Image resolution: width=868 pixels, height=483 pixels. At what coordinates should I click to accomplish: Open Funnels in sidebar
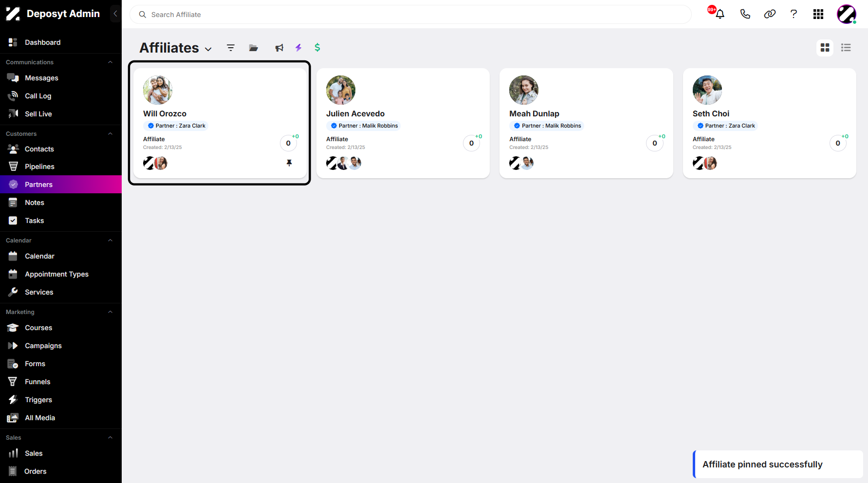[61, 382]
